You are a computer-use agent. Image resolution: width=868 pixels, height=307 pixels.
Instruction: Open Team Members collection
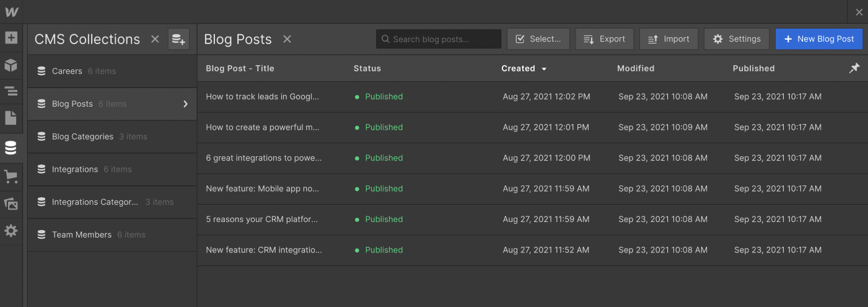pos(81,235)
